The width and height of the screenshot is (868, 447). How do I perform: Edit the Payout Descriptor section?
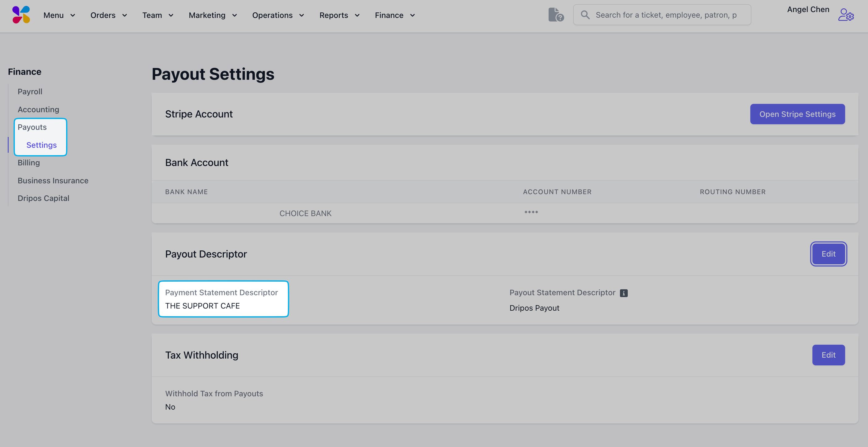[828, 254]
